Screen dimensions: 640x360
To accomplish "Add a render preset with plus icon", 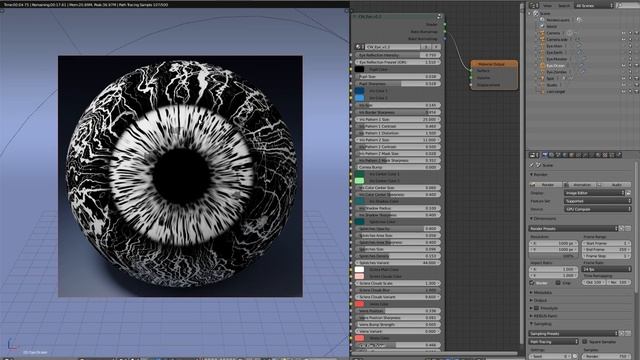I will [621, 228].
